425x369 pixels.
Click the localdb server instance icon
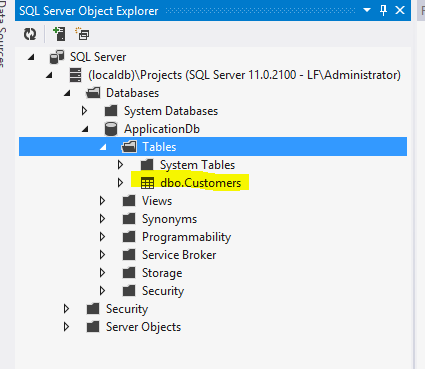coord(75,75)
